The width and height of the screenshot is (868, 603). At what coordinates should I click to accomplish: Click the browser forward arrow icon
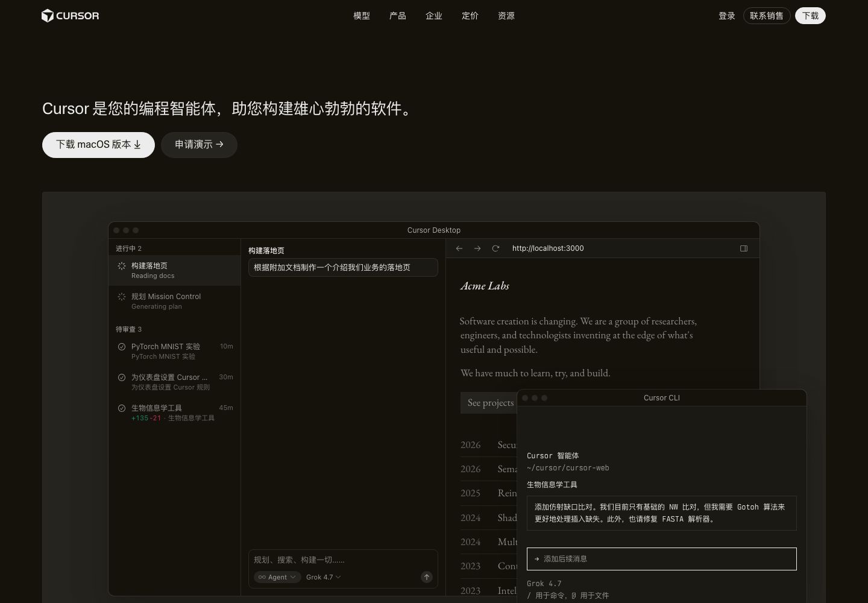tap(477, 248)
